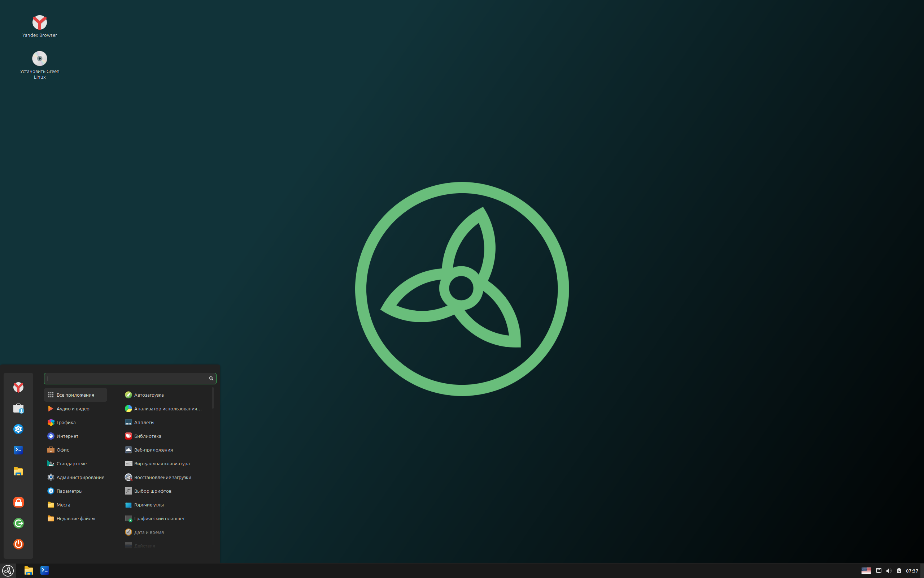Open the battery power tray icon
Image resolution: width=924 pixels, height=578 pixels.
(899, 571)
